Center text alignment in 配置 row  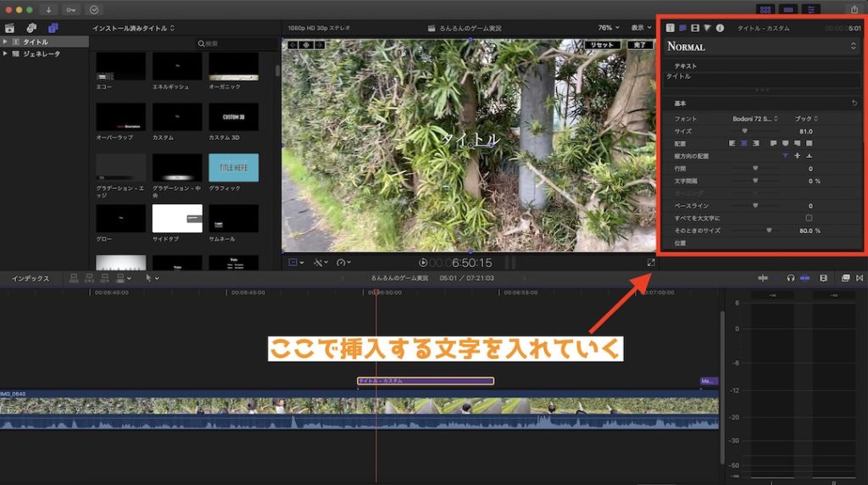744,143
